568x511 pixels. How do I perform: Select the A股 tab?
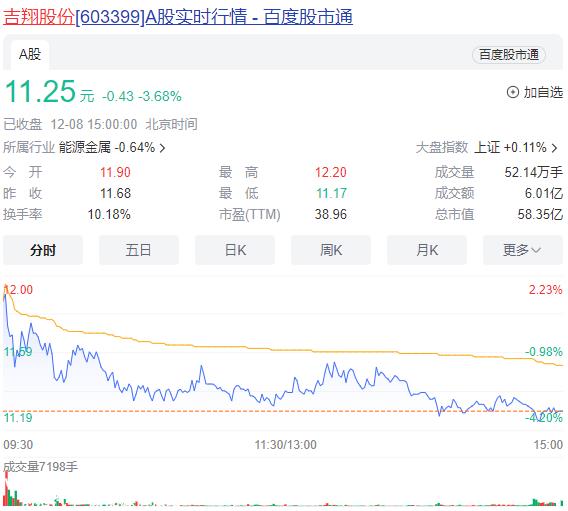[x=30, y=55]
